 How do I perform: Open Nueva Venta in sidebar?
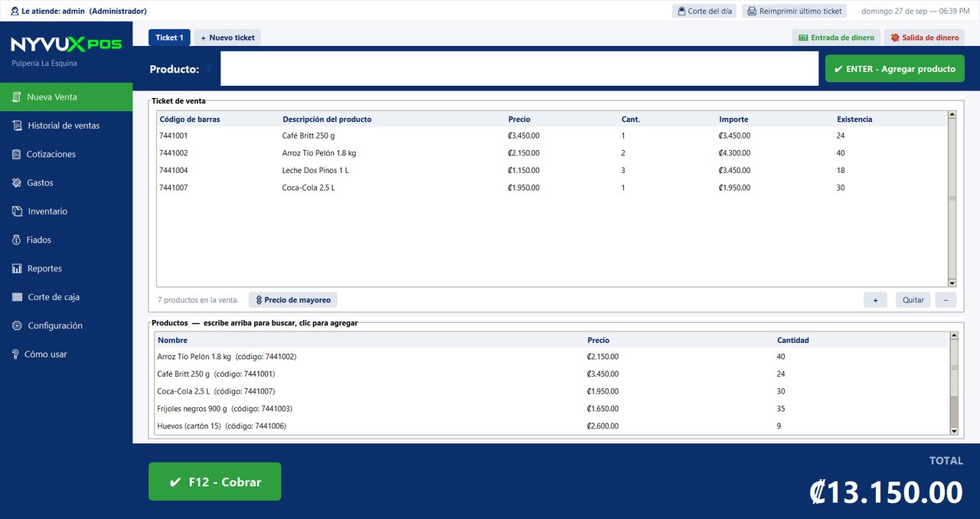[x=66, y=97]
